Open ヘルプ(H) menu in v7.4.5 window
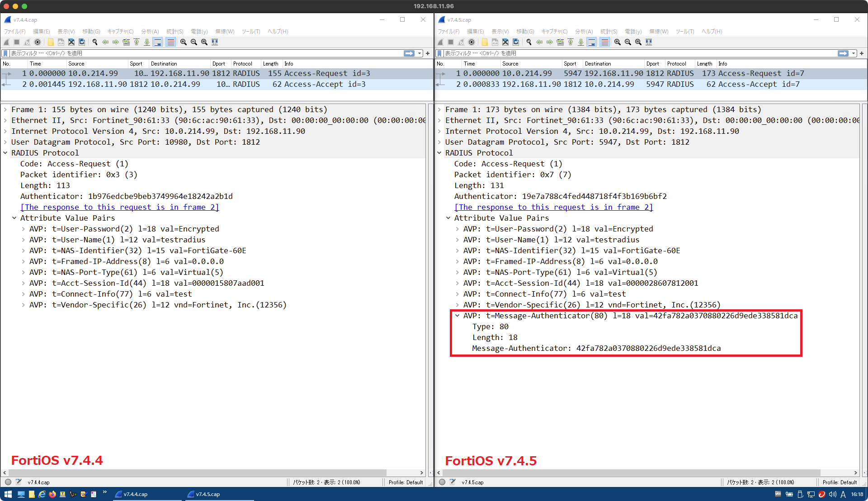This screenshot has width=868, height=501. [712, 31]
